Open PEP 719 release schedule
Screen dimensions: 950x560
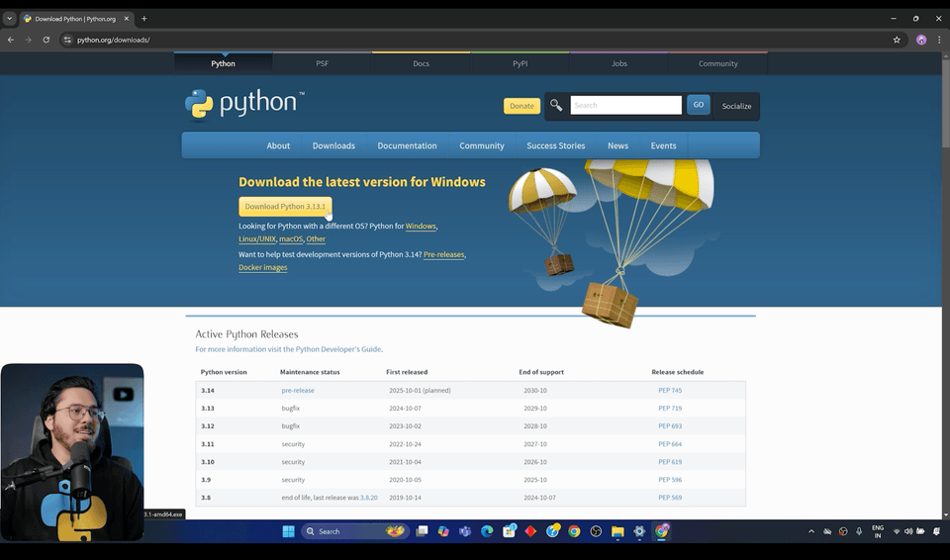tap(670, 408)
